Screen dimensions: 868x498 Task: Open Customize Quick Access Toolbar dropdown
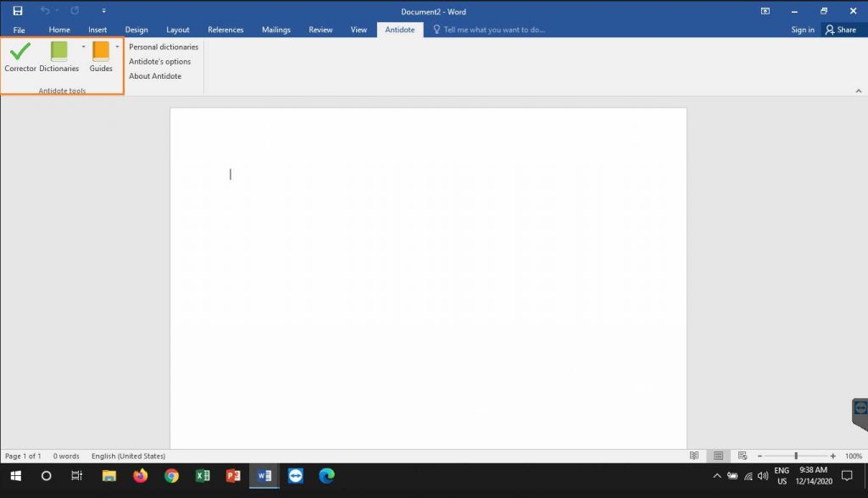[103, 11]
